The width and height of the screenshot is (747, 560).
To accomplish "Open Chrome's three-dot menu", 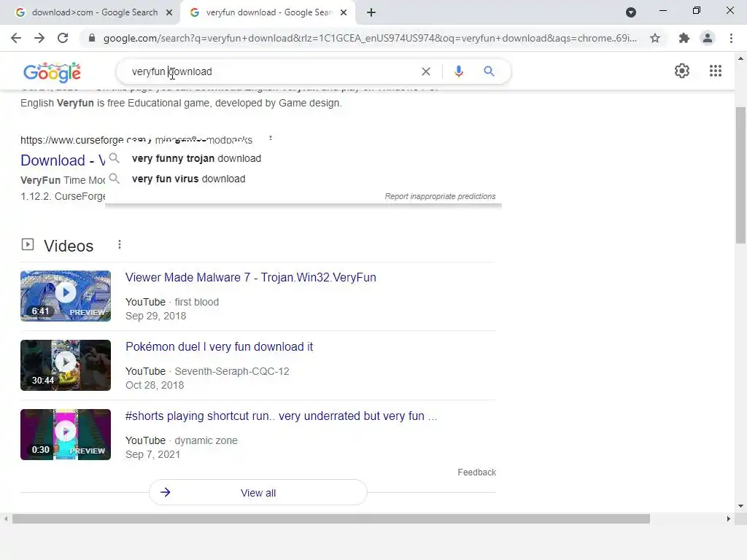I will tap(731, 38).
